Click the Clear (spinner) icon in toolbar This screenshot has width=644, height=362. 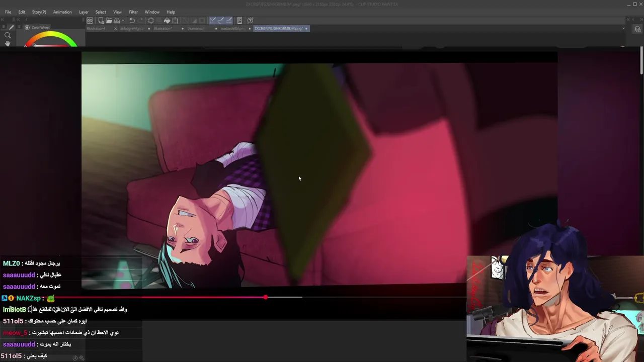coord(150,21)
